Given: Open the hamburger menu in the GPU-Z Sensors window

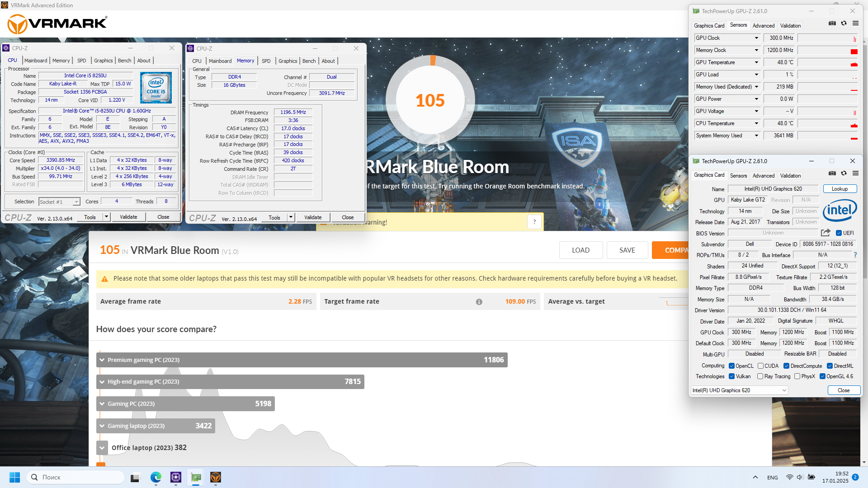Looking at the screenshot, I should tap(855, 23).
